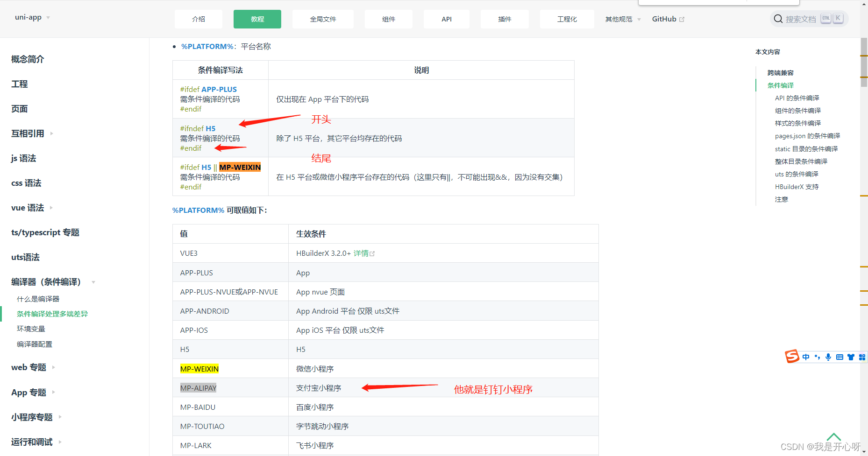Viewport: 868px width, 456px height.
Task: Open the 全局文件 navigation tab
Action: (323, 19)
